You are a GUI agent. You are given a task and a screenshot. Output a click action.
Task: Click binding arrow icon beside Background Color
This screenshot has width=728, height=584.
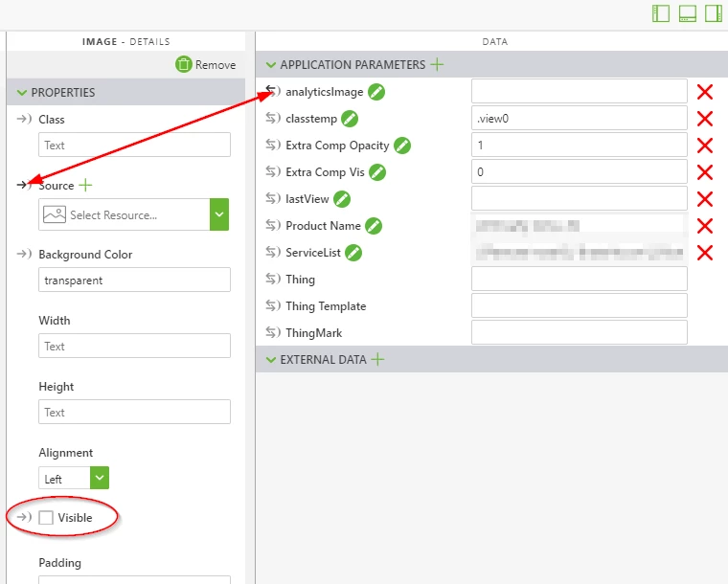[24, 255]
